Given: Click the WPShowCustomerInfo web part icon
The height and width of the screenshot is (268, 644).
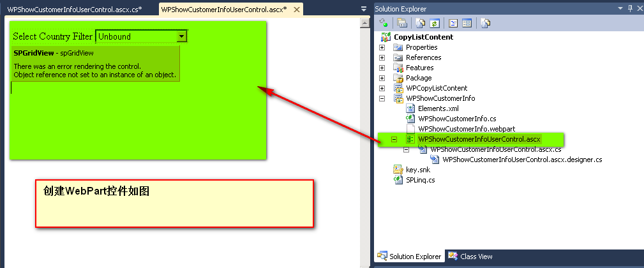Looking at the screenshot, I should click(398, 98).
